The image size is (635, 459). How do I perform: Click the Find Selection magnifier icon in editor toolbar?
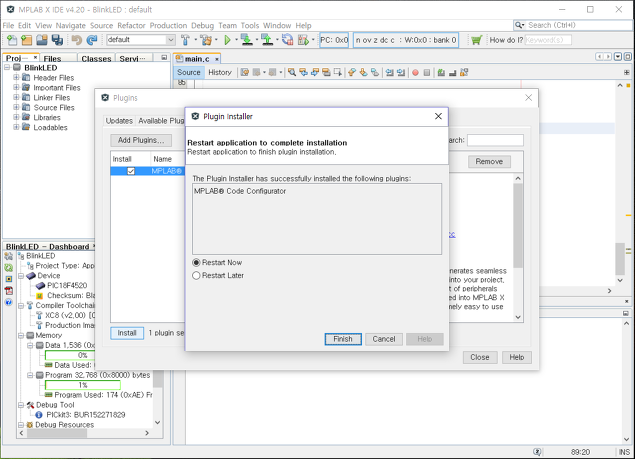[x=292, y=73]
